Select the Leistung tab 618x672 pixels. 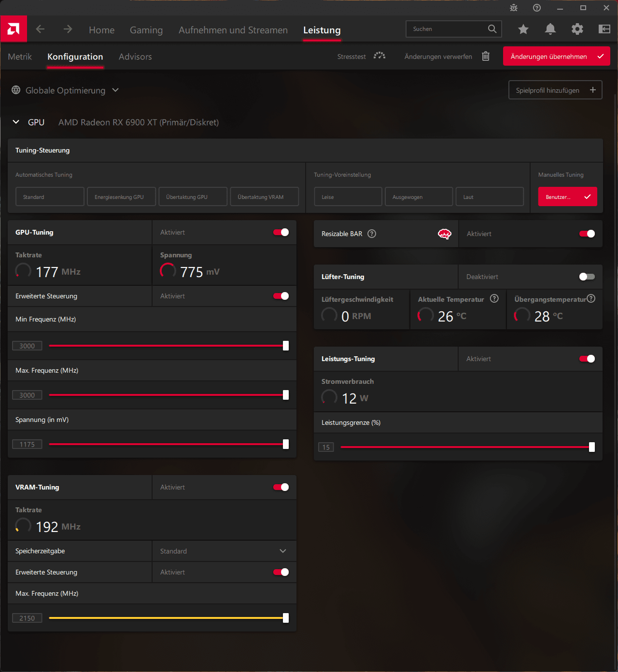click(322, 30)
